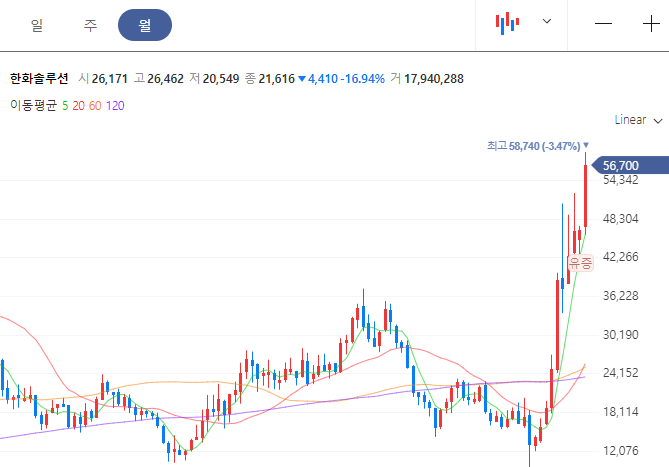The width and height of the screenshot is (669, 467).
Task: Click the 유증 event marker on chart
Action: [580, 263]
